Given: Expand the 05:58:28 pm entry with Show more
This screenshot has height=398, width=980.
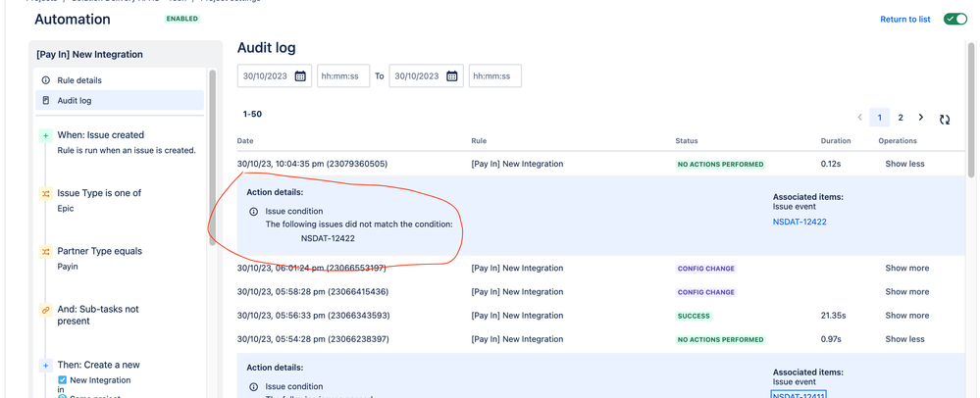Looking at the screenshot, I should (906, 292).
